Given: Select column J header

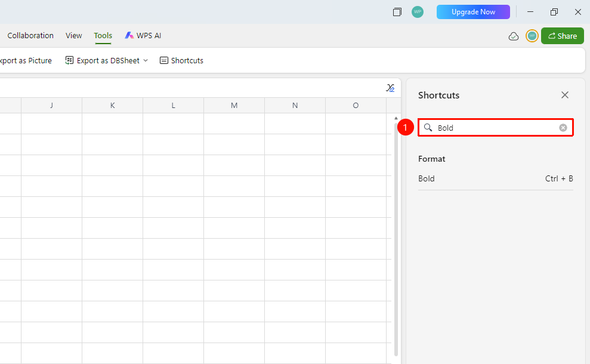Looking at the screenshot, I should tap(51, 106).
